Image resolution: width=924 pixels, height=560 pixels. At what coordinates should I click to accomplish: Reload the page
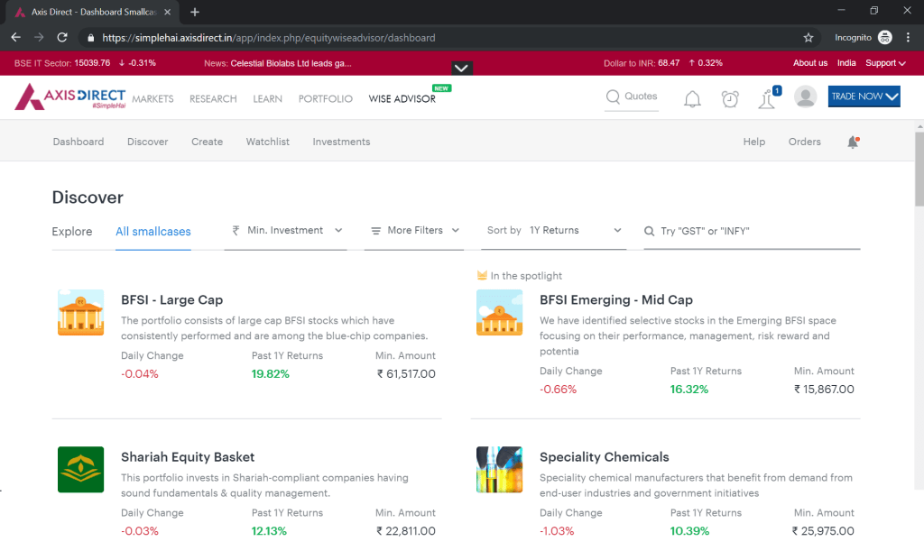(x=62, y=37)
